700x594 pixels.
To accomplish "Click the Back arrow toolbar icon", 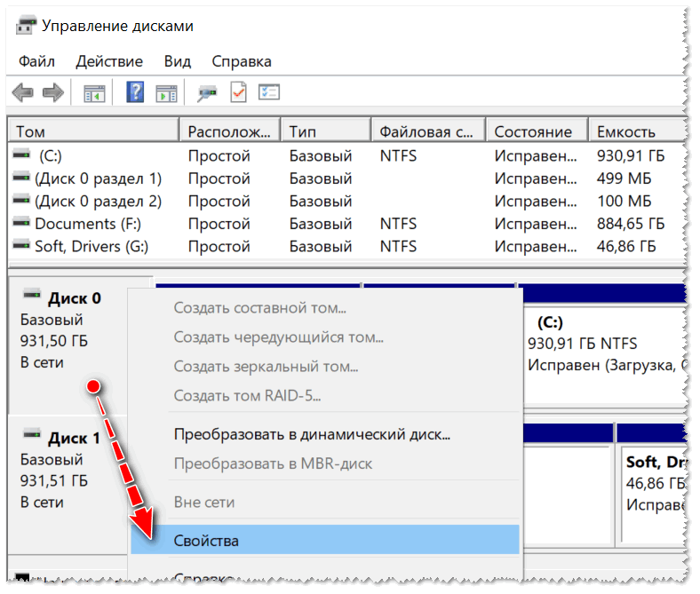I will tap(23, 93).
